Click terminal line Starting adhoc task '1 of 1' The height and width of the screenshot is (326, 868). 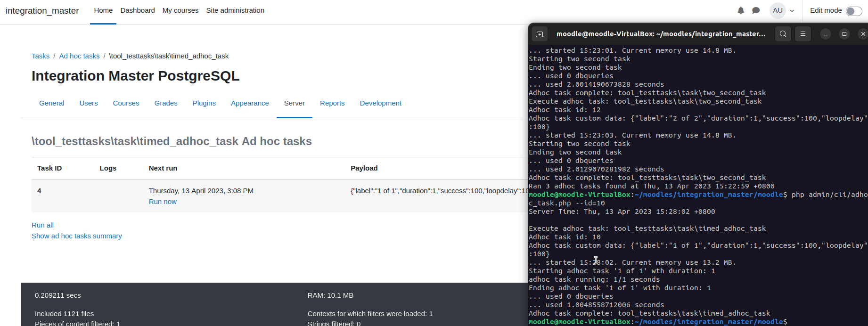[622, 271]
